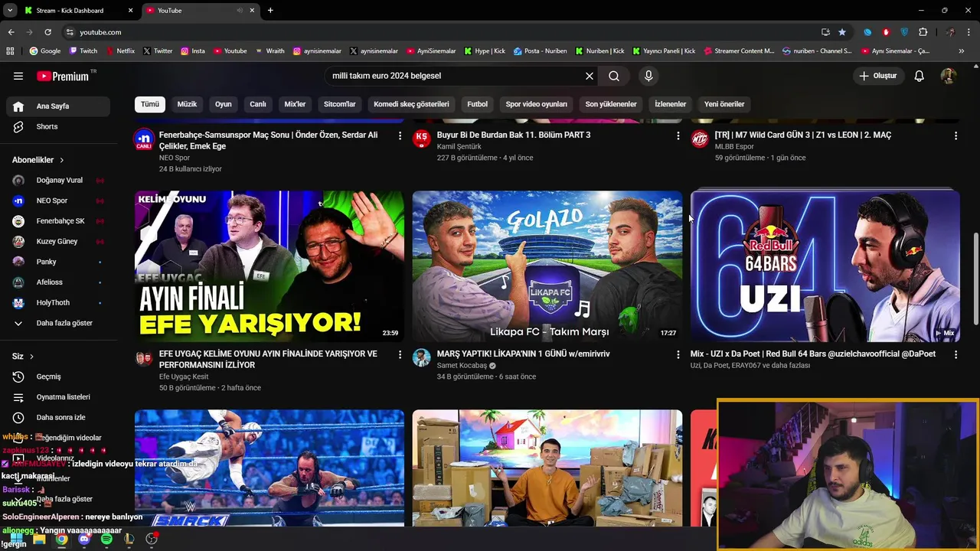This screenshot has height=551, width=980.
Task: Open NEO Spor subscription in sidebar
Action: pos(58,201)
